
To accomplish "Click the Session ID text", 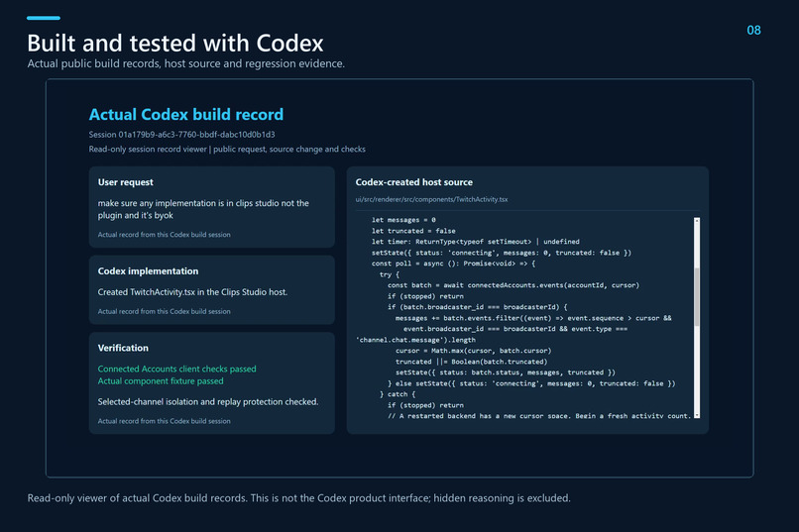I will click(182, 135).
